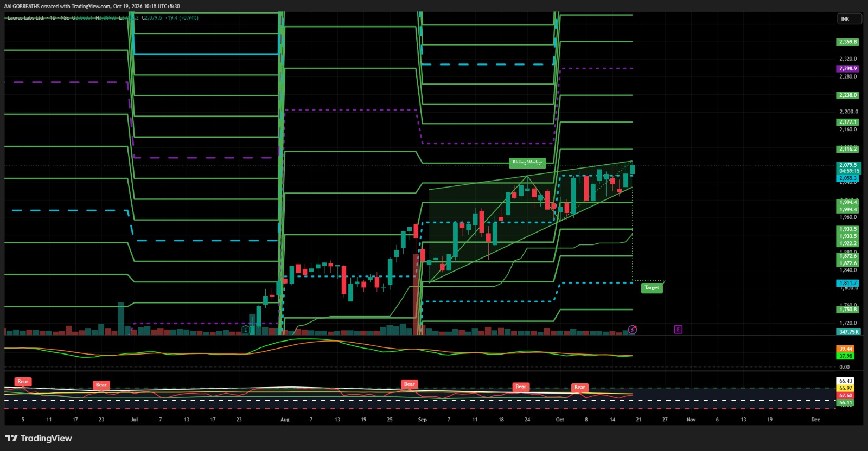Click the yellow 65.97 oscillator value
868x451 pixels.
click(x=845, y=388)
